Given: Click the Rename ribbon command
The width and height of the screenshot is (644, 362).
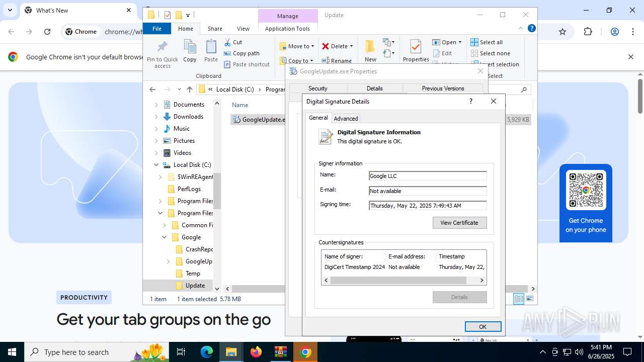Looking at the screenshot, I should tap(337, 61).
